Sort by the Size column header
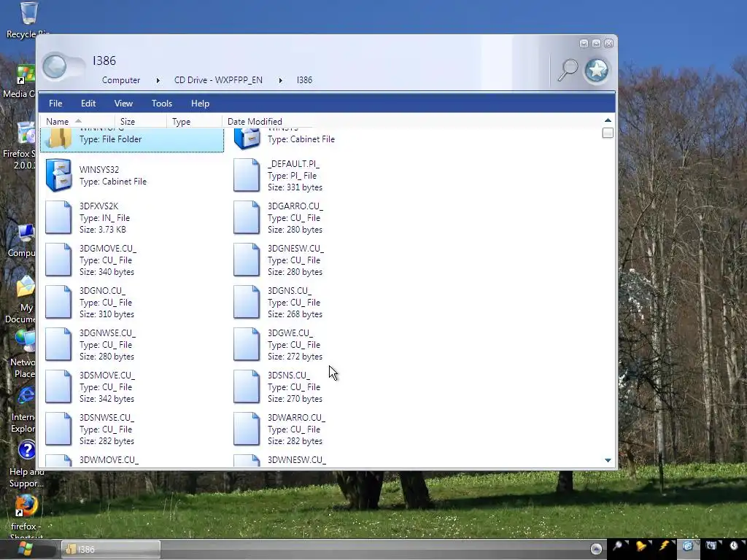This screenshot has width=747, height=560. [x=141, y=122]
